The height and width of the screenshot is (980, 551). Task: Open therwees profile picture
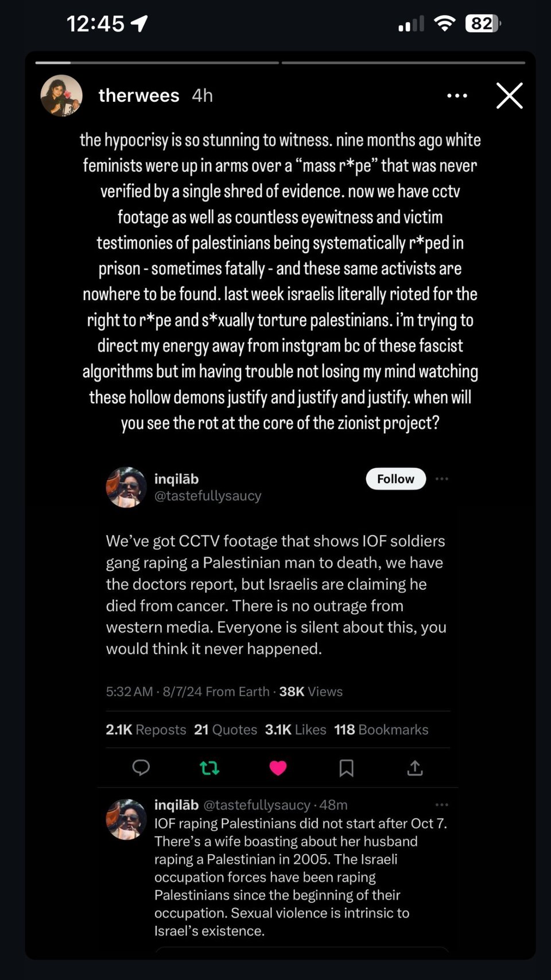pos(61,95)
